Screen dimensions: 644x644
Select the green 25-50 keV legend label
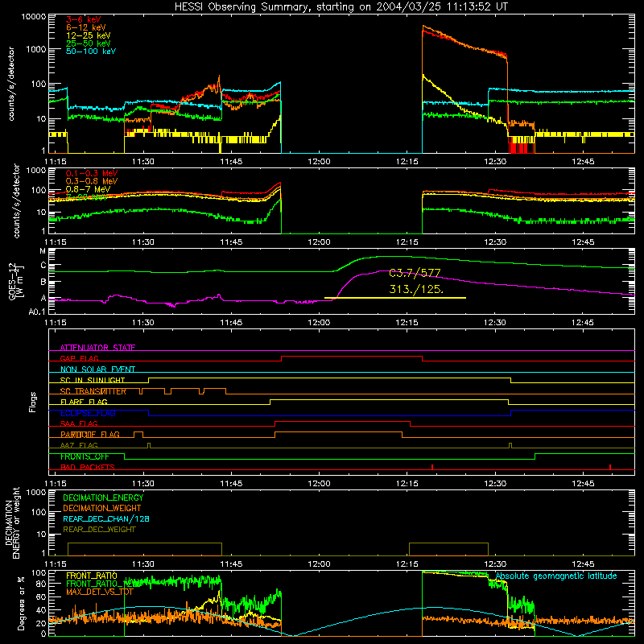click(x=89, y=43)
